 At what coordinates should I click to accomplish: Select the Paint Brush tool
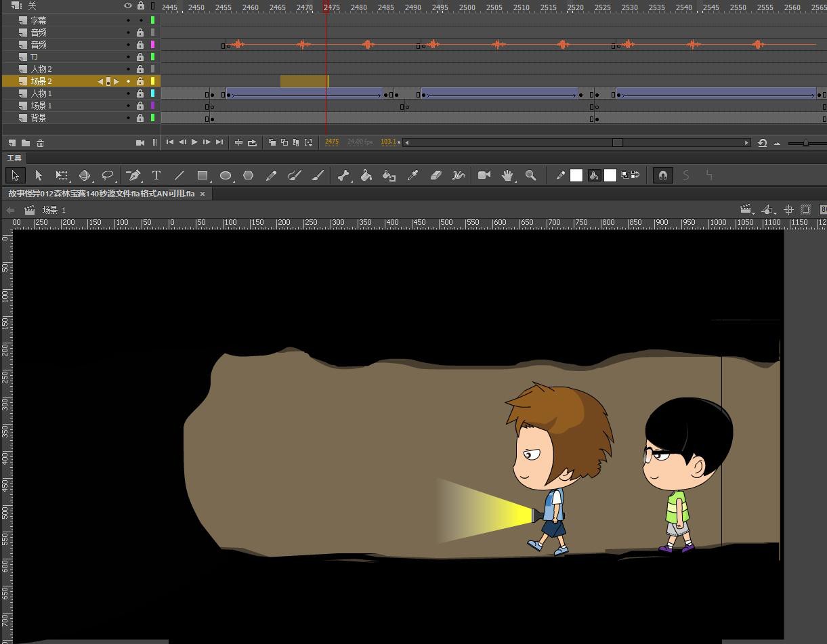click(x=295, y=175)
